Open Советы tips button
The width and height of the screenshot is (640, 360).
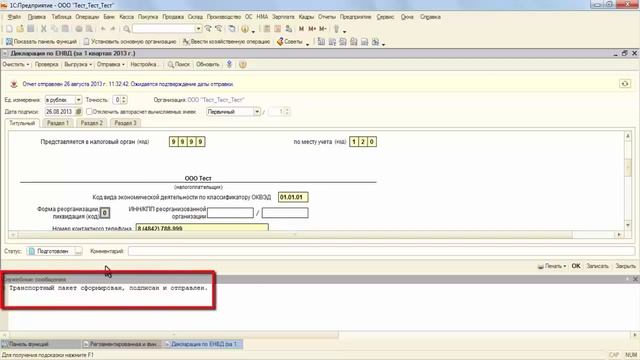pyautogui.click(x=290, y=42)
